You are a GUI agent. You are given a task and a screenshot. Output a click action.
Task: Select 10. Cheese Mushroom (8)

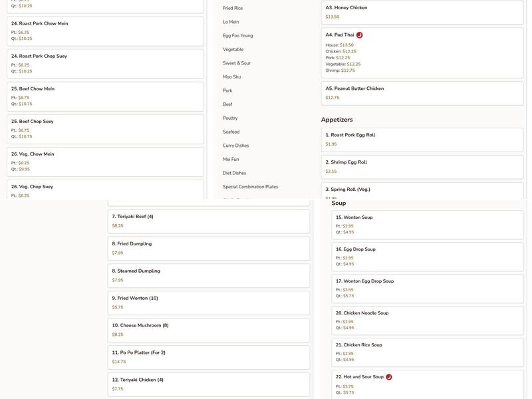208,330
